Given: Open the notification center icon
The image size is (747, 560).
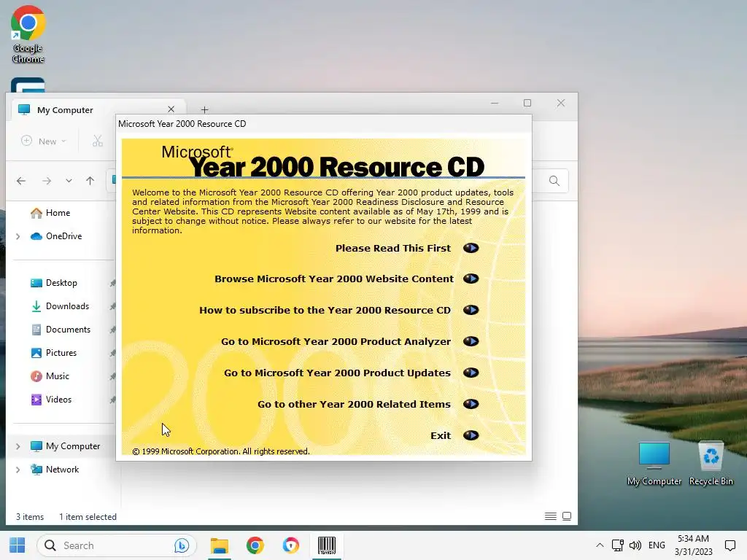Looking at the screenshot, I should coord(729,545).
